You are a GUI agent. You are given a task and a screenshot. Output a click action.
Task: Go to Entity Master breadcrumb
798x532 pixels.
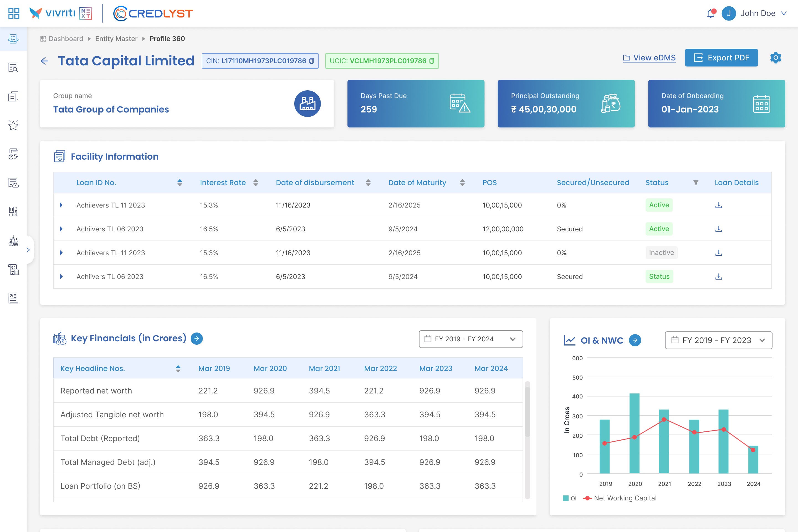tap(116, 39)
